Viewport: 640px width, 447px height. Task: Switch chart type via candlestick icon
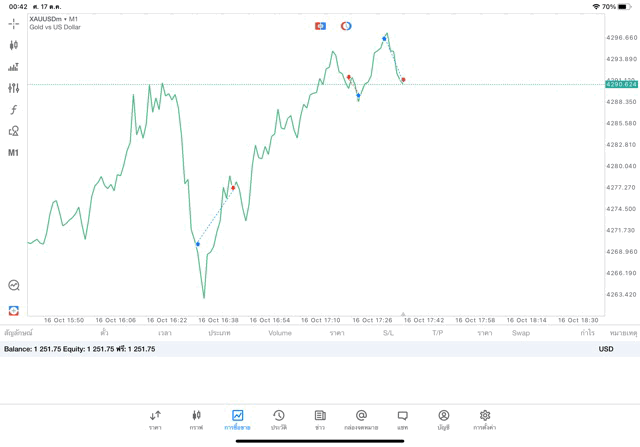(x=14, y=45)
